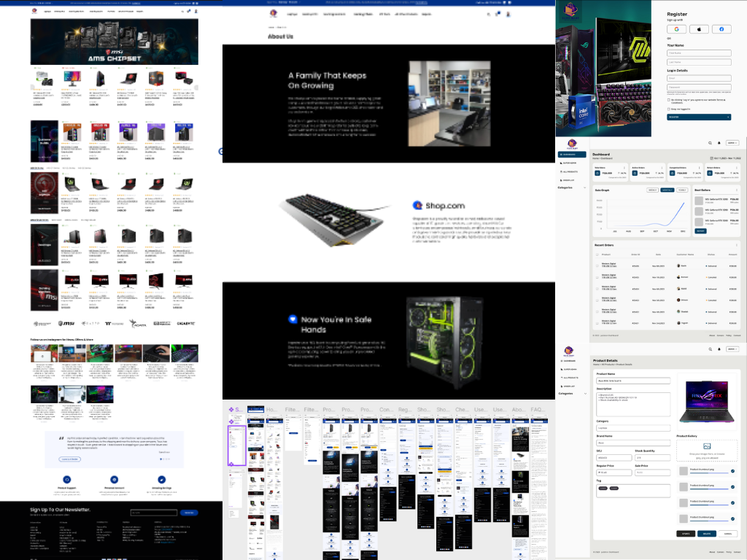Click the First Name input field

tap(699, 53)
